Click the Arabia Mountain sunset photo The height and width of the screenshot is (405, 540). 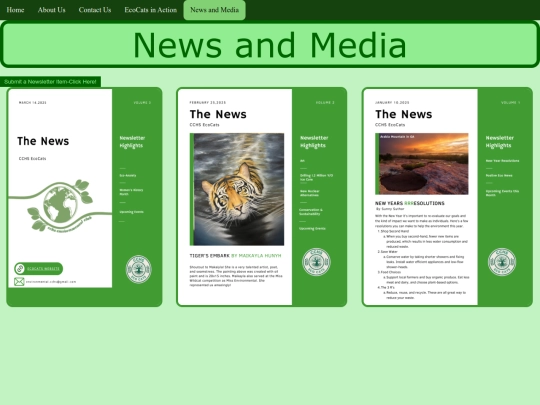[424, 164]
